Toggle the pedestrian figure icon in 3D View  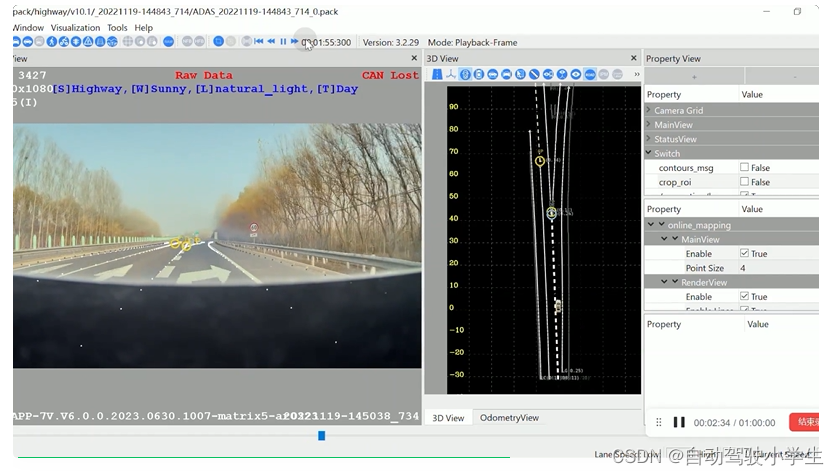[x=562, y=74]
